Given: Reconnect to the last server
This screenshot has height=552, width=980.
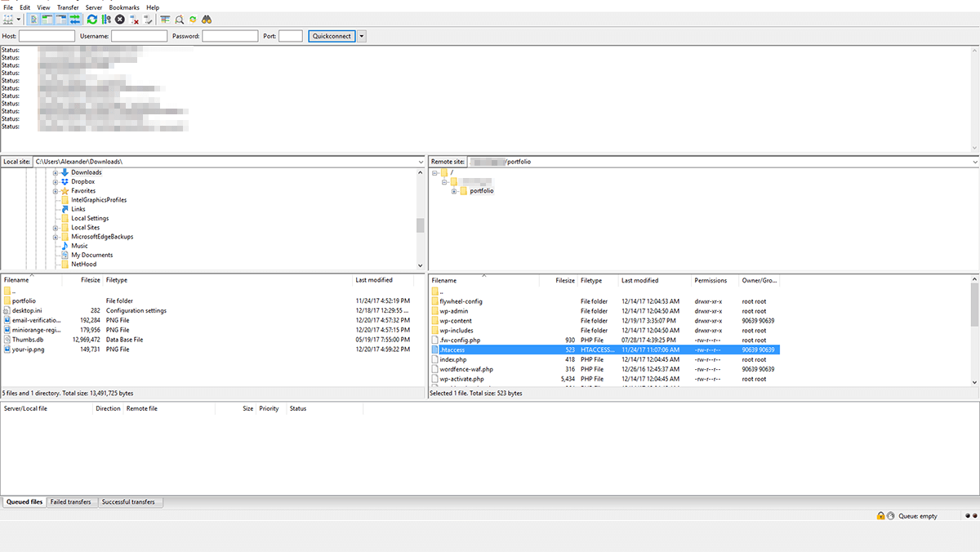Looking at the screenshot, I should pos(148,19).
